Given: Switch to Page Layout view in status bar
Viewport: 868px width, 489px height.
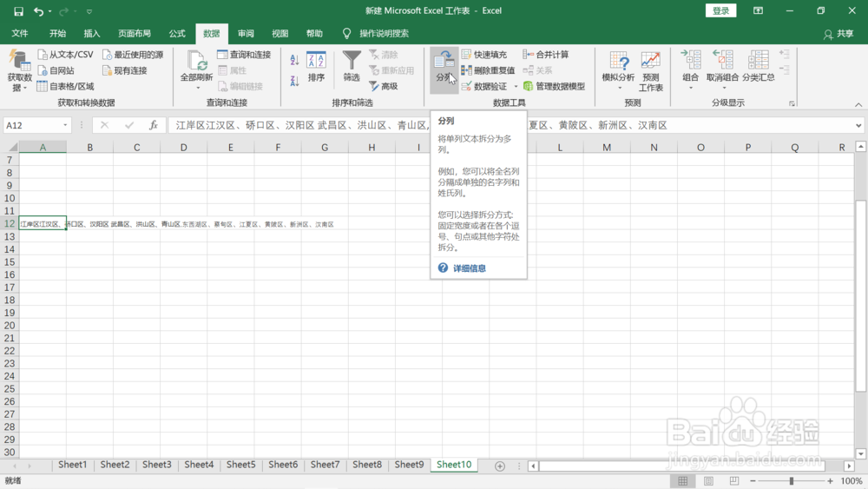Looking at the screenshot, I should [x=708, y=480].
